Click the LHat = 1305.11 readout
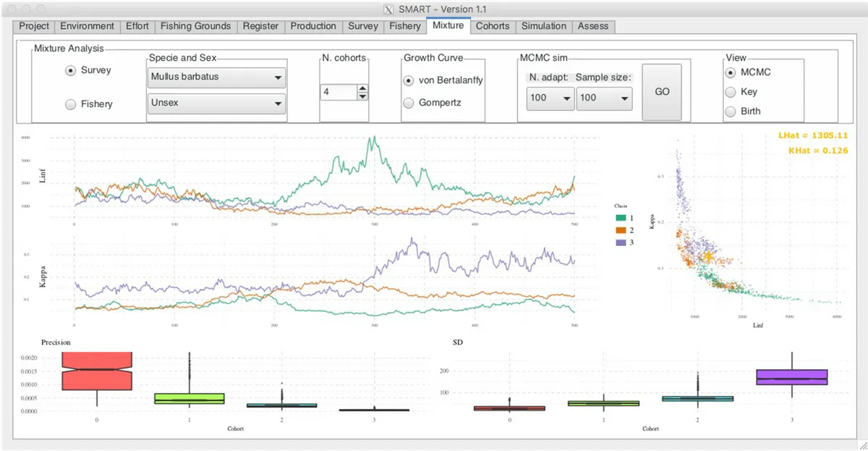The width and height of the screenshot is (868, 451). (x=813, y=135)
